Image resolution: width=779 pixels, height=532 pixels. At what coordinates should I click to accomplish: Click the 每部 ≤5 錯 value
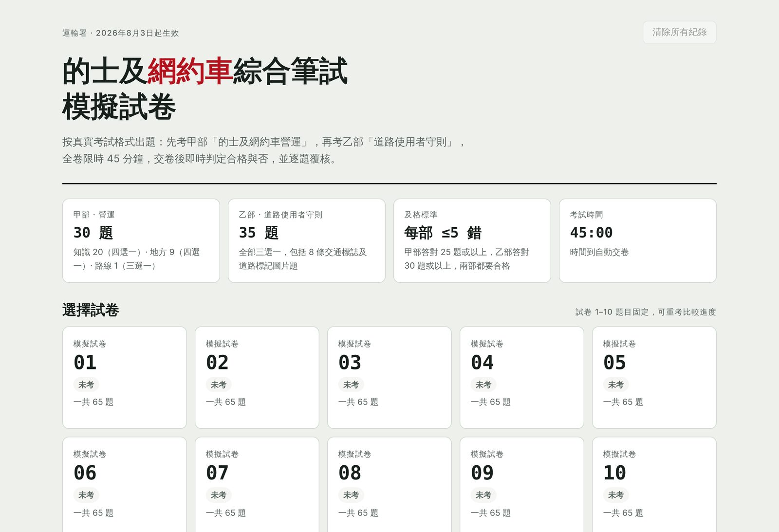click(x=443, y=233)
